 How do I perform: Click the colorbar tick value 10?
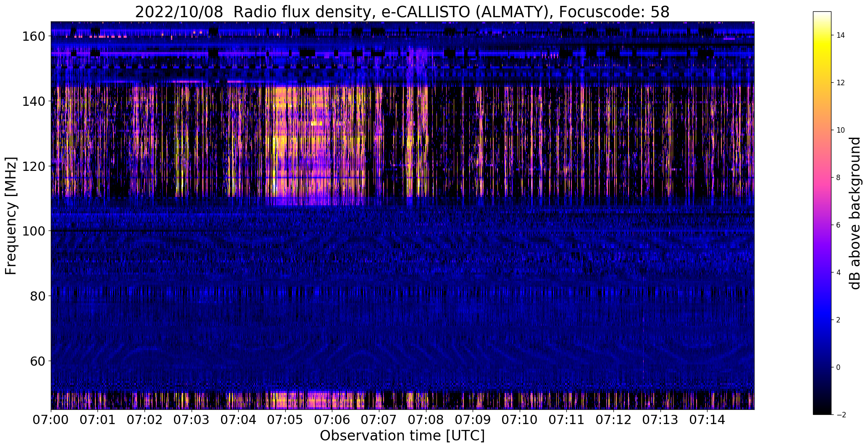tap(841, 130)
